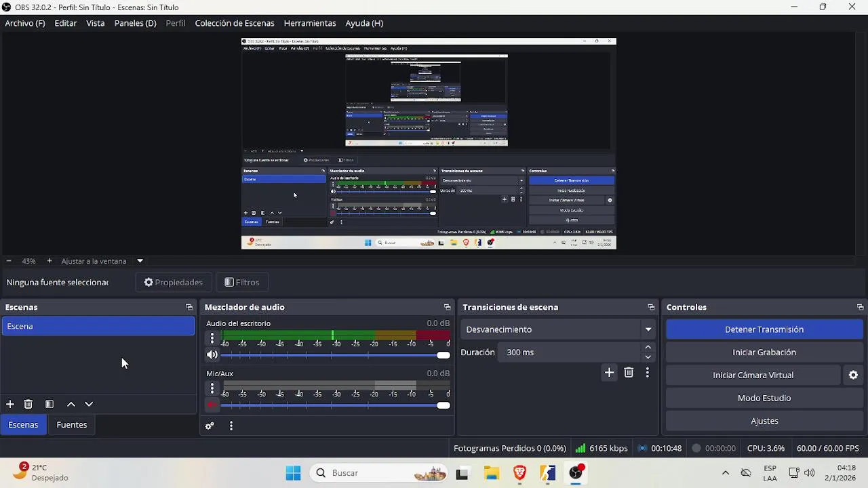
Task: Toggle Modo Estudio
Action: [764, 398]
